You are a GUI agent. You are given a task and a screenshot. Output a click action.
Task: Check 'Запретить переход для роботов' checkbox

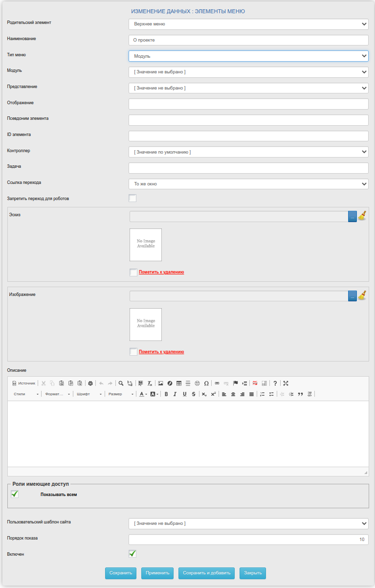pos(132,198)
